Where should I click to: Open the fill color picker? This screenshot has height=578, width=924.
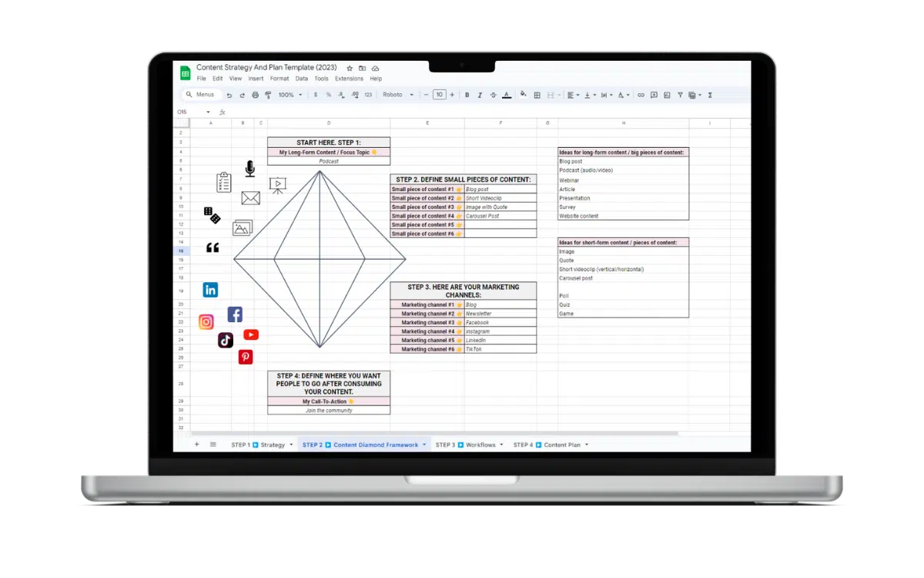[524, 95]
